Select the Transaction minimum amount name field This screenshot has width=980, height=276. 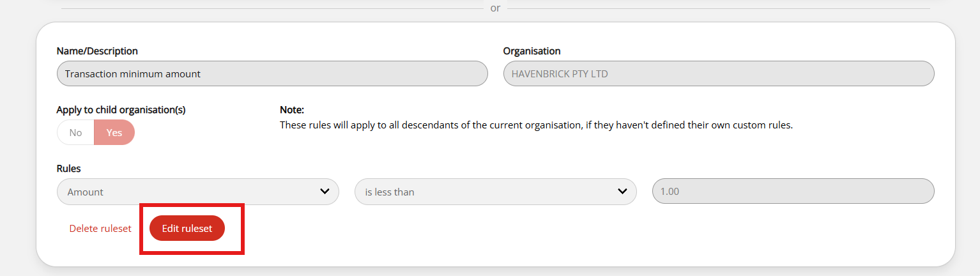(272, 73)
